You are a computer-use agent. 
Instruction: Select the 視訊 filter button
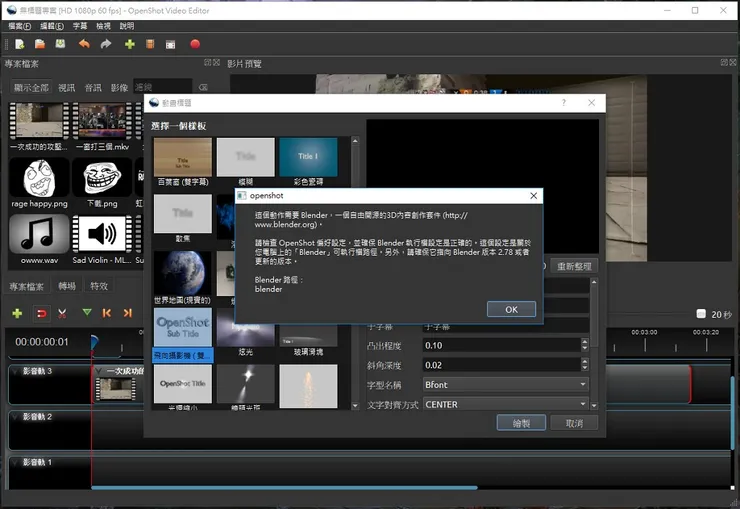67,88
